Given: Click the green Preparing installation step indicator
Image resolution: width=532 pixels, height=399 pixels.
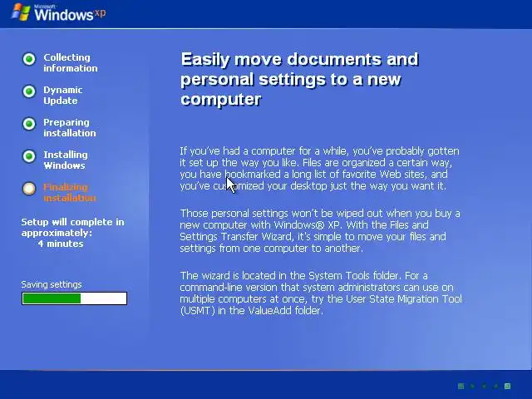Looking at the screenshot, I should click(x=29, y=124).
